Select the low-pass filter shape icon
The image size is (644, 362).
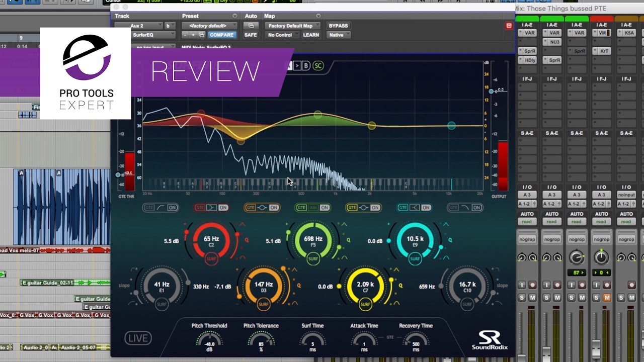pos(465,208)
